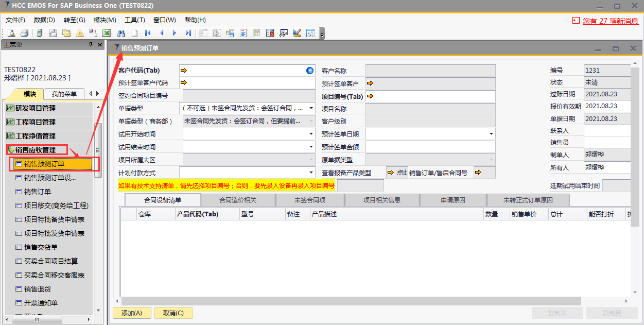Open the 单据类型 dropdown
Screen dimensions: 644x325
[x=311, y=109]
